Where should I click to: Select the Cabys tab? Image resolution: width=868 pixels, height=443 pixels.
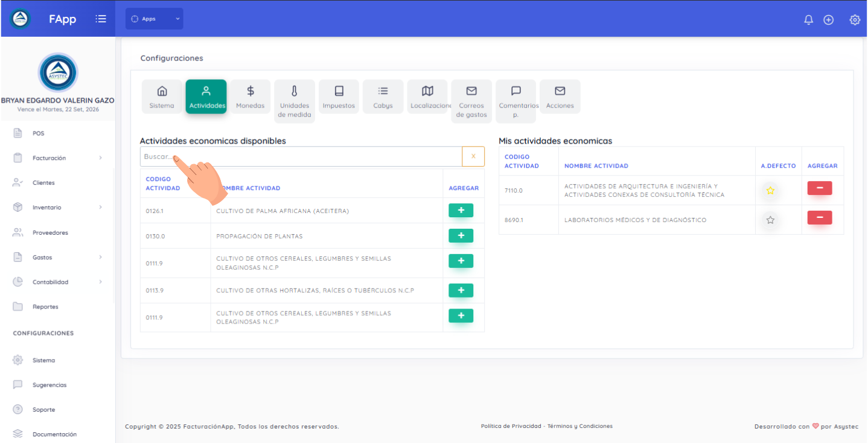(383, 97)
